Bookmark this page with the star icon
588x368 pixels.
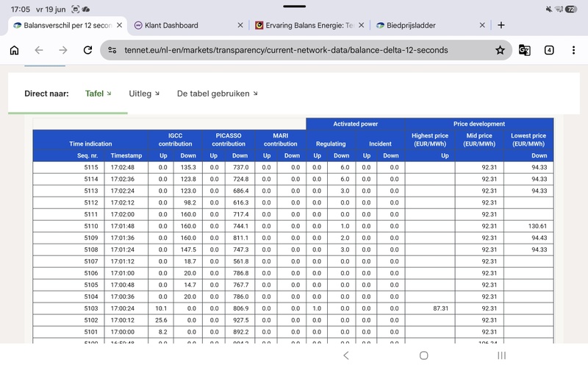click(500, 50)
